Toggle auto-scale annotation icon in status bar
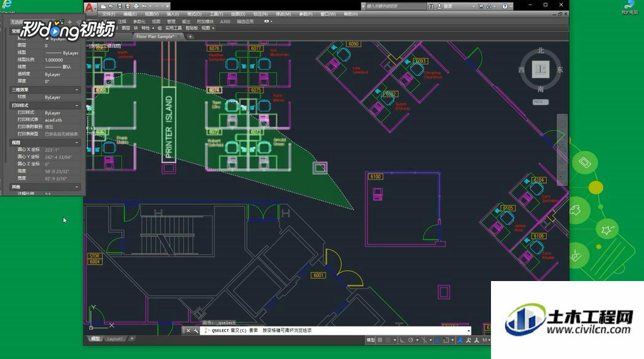 coord(468,340)
